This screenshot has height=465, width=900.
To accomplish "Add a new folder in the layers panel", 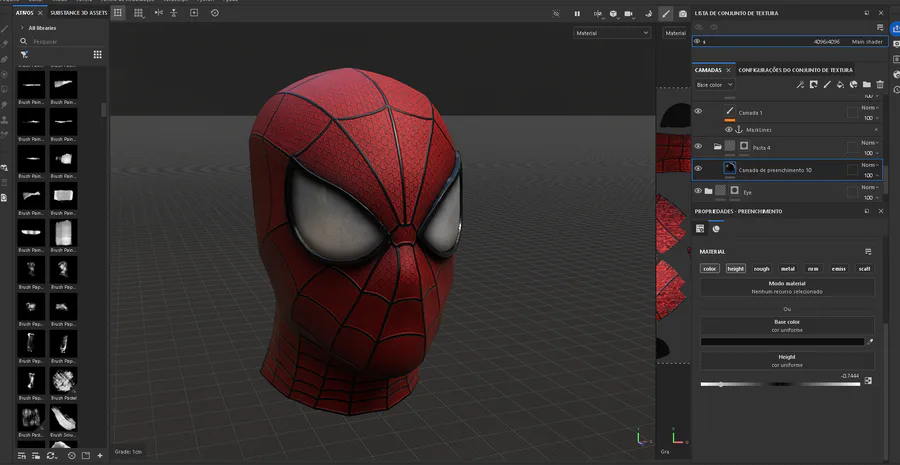I will (x=867, y=85).
